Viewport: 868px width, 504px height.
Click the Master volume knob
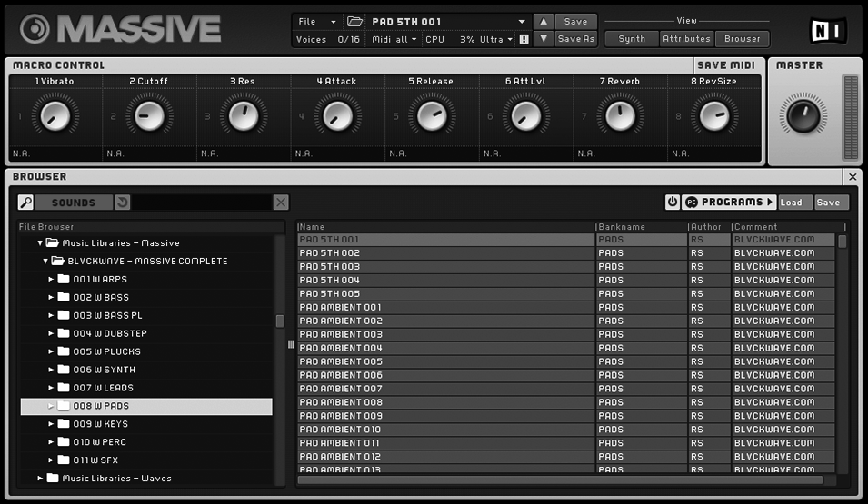[803, 116]
